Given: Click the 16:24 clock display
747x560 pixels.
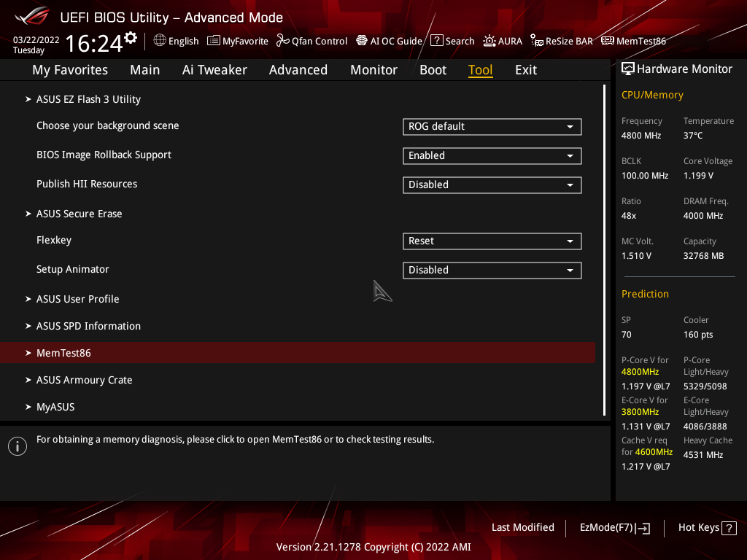Looking at the screenshot, I should click(94, 43).
